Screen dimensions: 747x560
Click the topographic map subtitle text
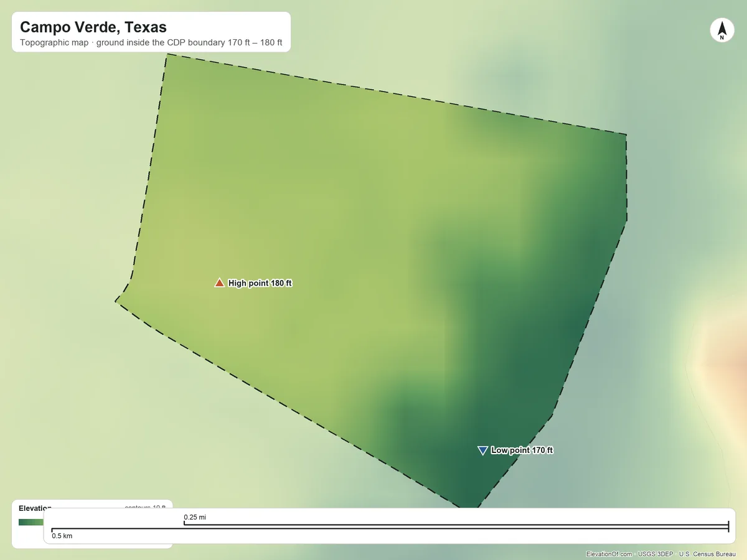151,44
